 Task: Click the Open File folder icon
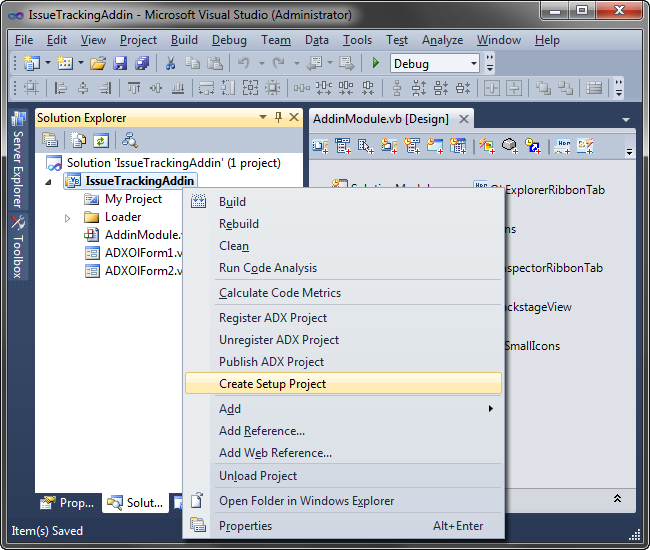(x=98, y=63)
